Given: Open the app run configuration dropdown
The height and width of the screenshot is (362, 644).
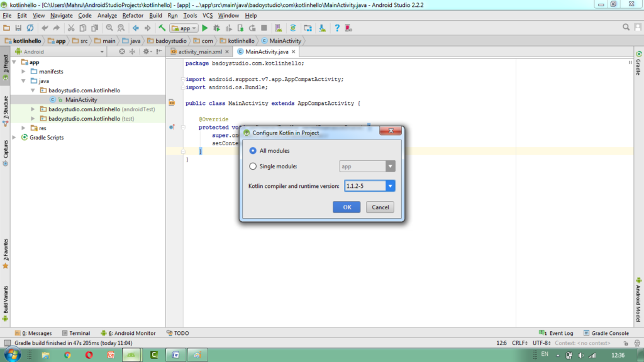Looking at the screenshot, I should [x=184, y=28].
